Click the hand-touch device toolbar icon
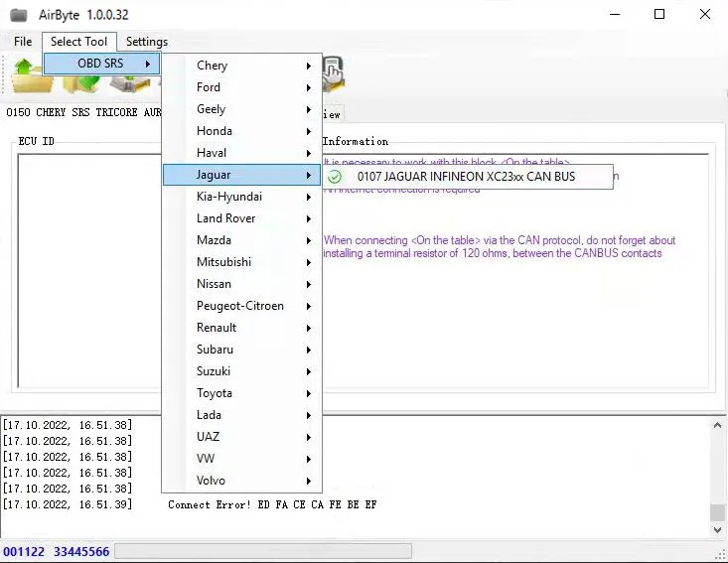The image size is (728, 563). 333,71
